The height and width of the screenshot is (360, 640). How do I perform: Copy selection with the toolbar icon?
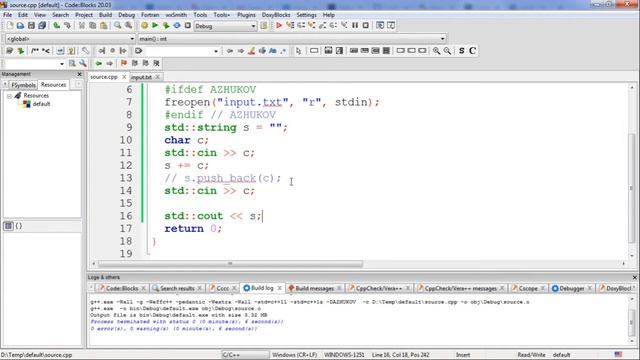click(x=93, y=26)
